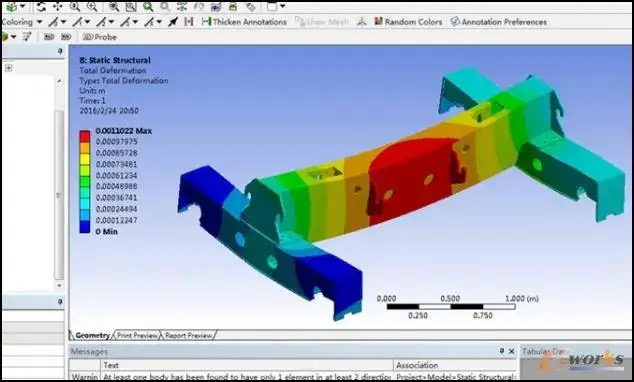
Task: Toggle Random Colors
Action: pos(408,22)
